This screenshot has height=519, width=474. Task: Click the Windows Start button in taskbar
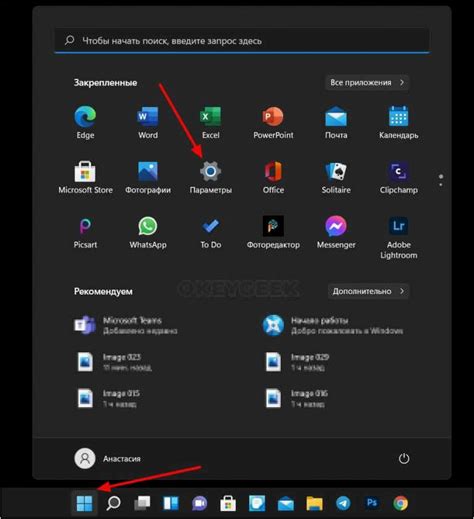[x=84, y=503]
